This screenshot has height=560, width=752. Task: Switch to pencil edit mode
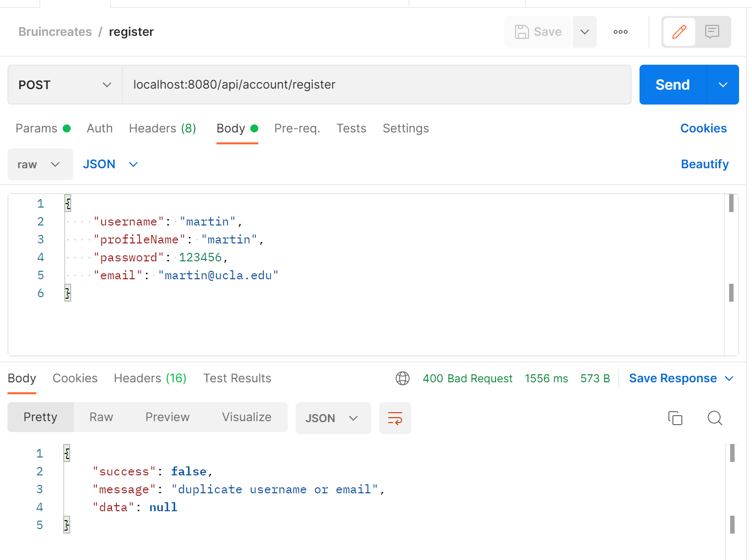click(679, 32)
